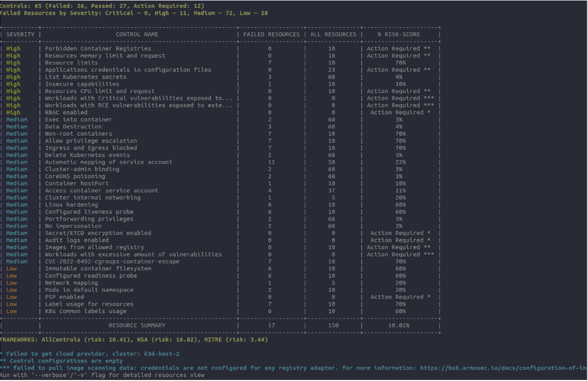Click the RBAC enabled control name
This screenshot has height=381, width=588.
[66, 112]
